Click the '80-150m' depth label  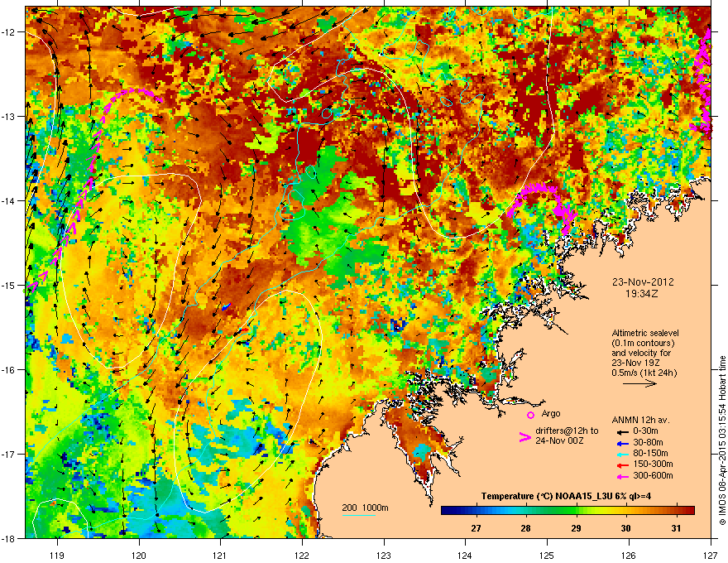650,454
